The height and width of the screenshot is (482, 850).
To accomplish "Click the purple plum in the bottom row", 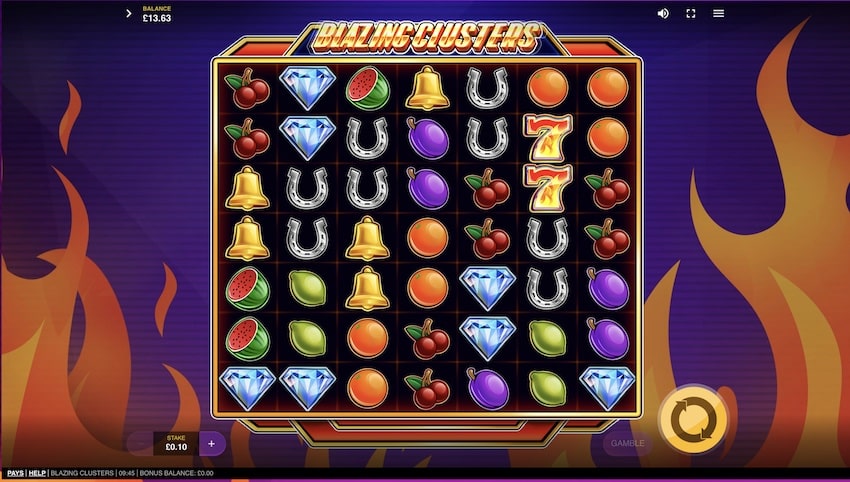I will point(487,388).
